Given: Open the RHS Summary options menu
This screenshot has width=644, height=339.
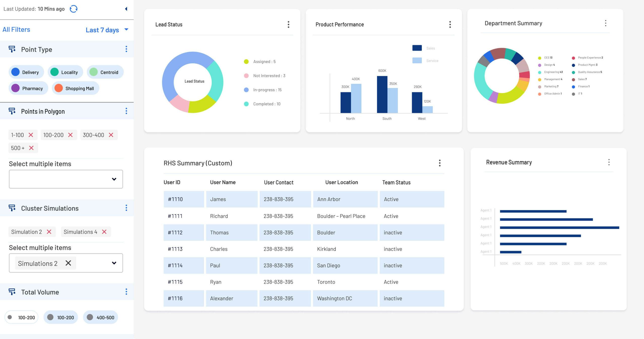Looking at the screenshot, I should [440, 163].
